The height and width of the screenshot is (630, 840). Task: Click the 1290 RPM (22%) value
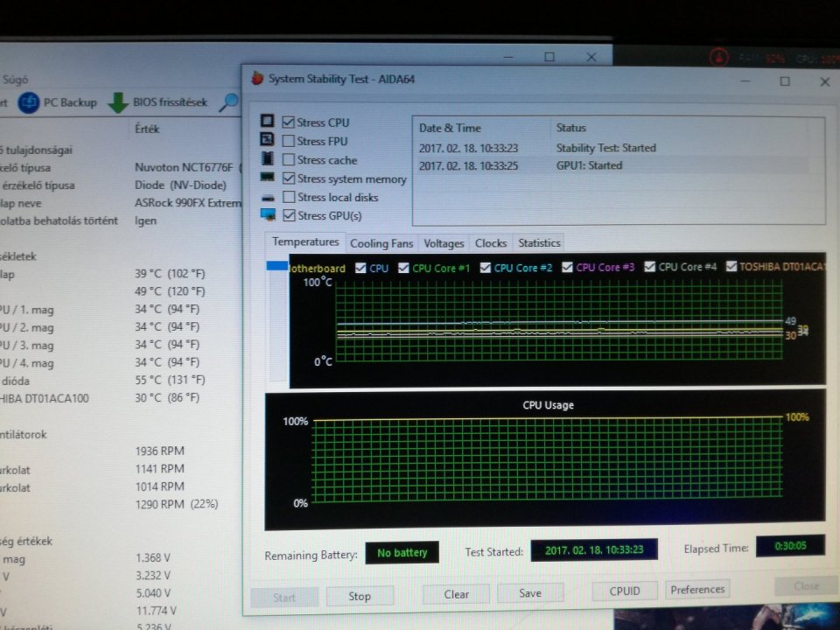177,504
